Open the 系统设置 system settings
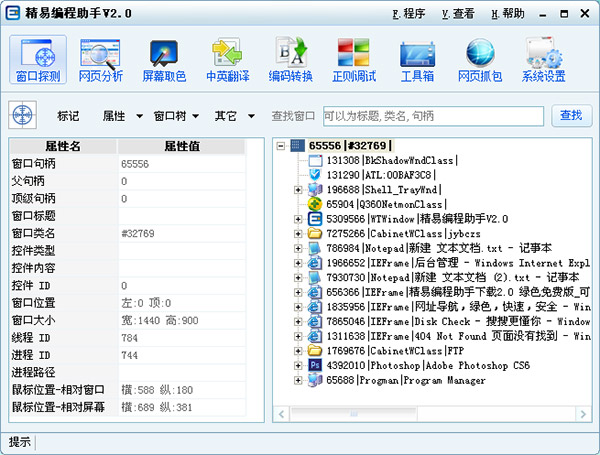This screenshot has height=455, width=600. (x=543, y=60)
